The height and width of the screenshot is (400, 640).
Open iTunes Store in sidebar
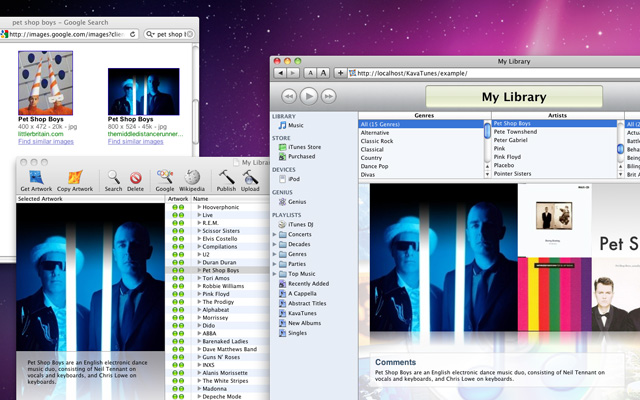[307, 147]
